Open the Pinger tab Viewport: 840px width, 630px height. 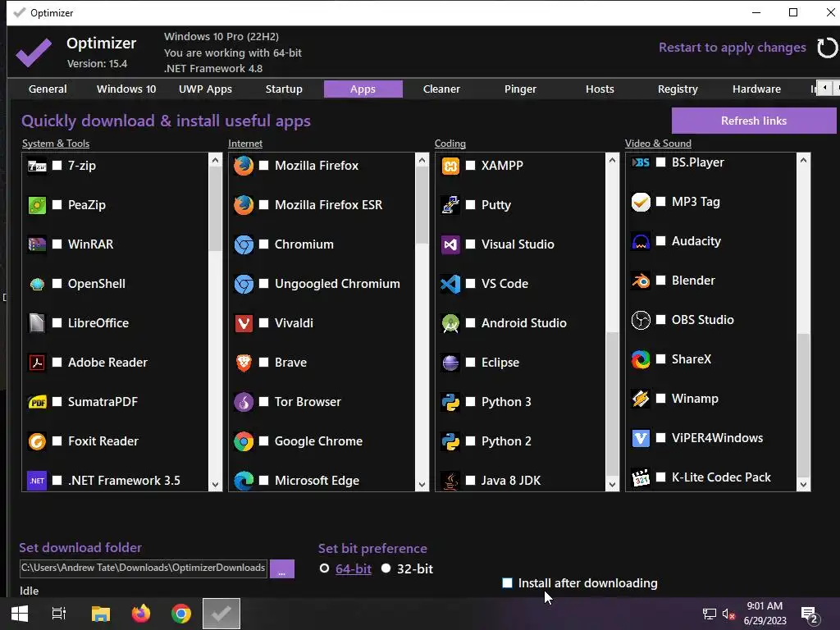[x=520, y=89]
